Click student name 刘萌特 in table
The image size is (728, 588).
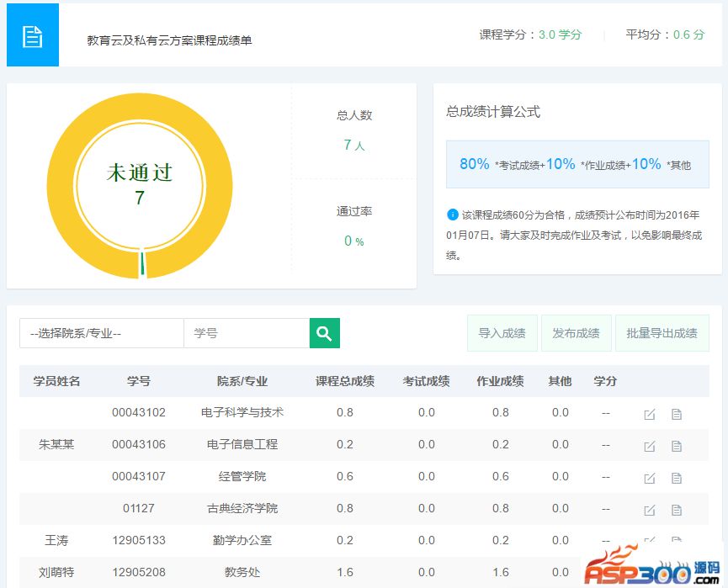[x=56, y=572]
